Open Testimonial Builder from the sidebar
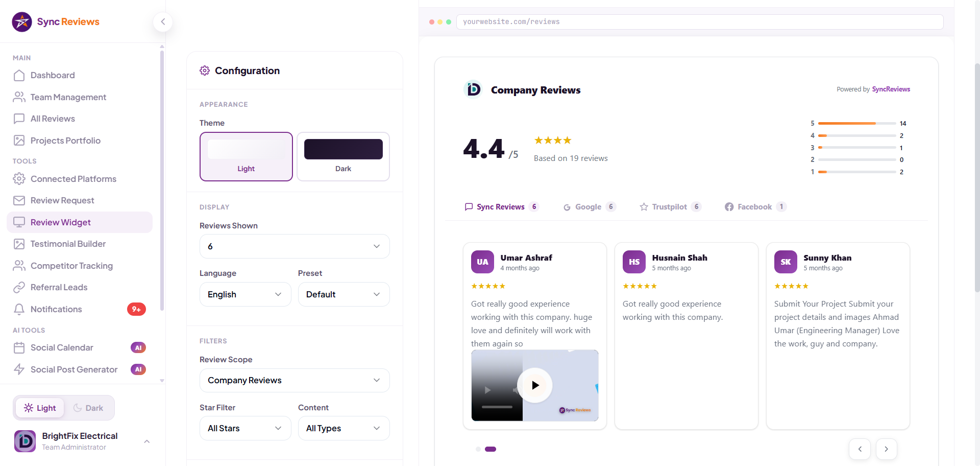The image size is (980, 466). (80, 244)
